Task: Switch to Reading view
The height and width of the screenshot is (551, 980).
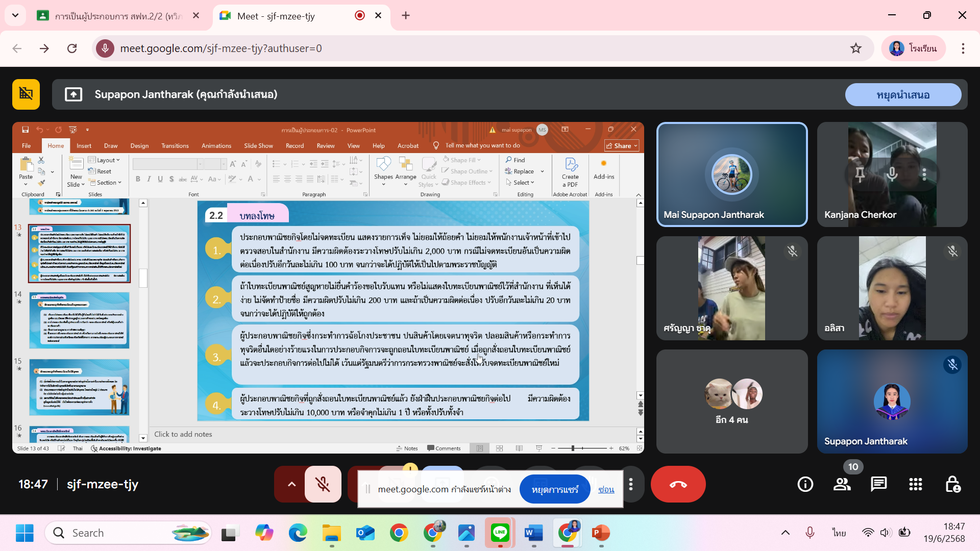Action: (519, 448)
